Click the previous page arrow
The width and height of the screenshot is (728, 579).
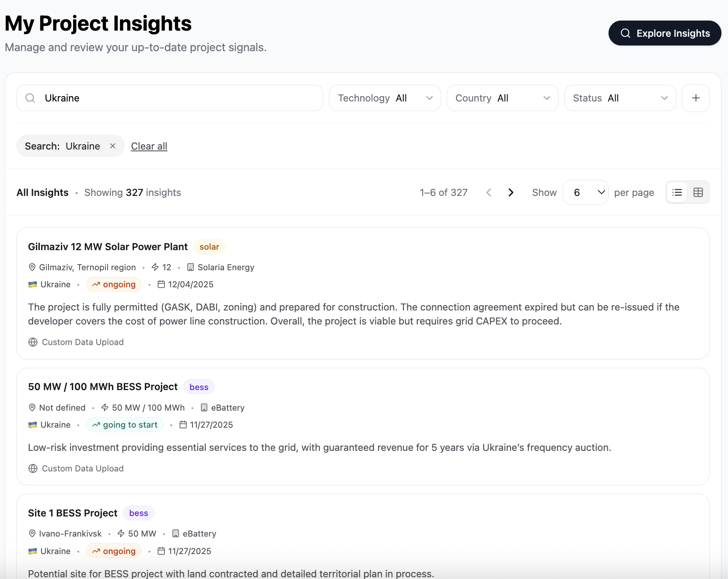tap(489, 192)
